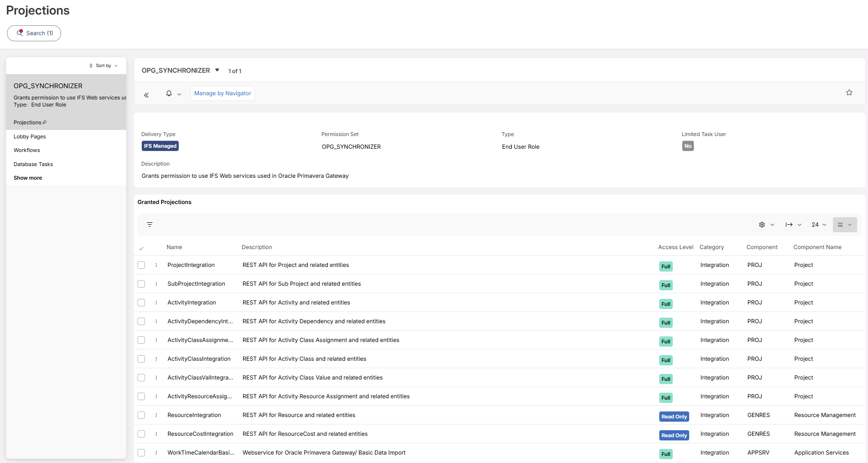Click the Application Services component name
The height and width of the screenshot is (463, 868).
click(x=822, y=453)
